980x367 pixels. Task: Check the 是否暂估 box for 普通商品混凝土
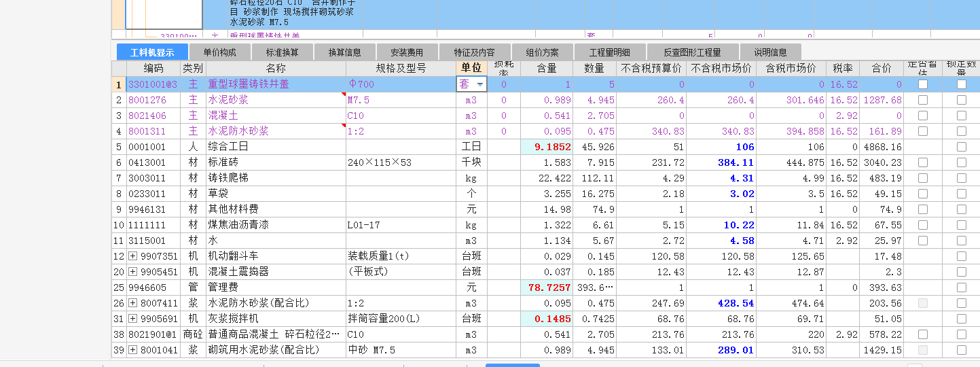tap(923, 334)
